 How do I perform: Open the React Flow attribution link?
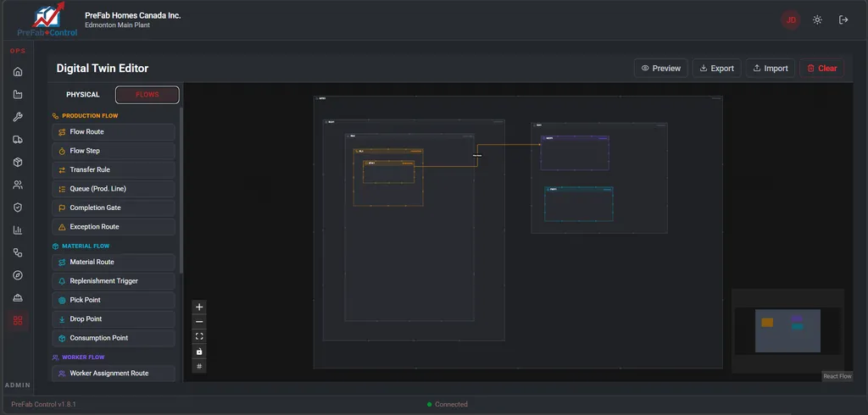(x=837, y=376)
